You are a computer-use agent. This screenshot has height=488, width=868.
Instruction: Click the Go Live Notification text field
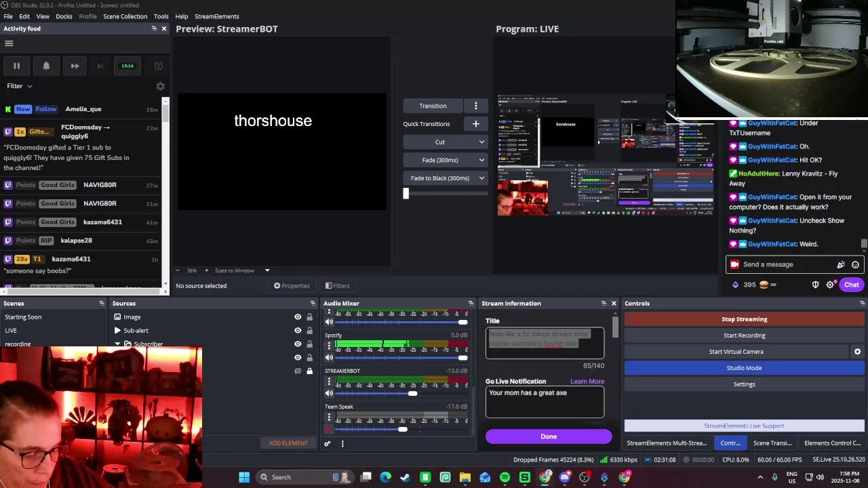coord(545,403)
